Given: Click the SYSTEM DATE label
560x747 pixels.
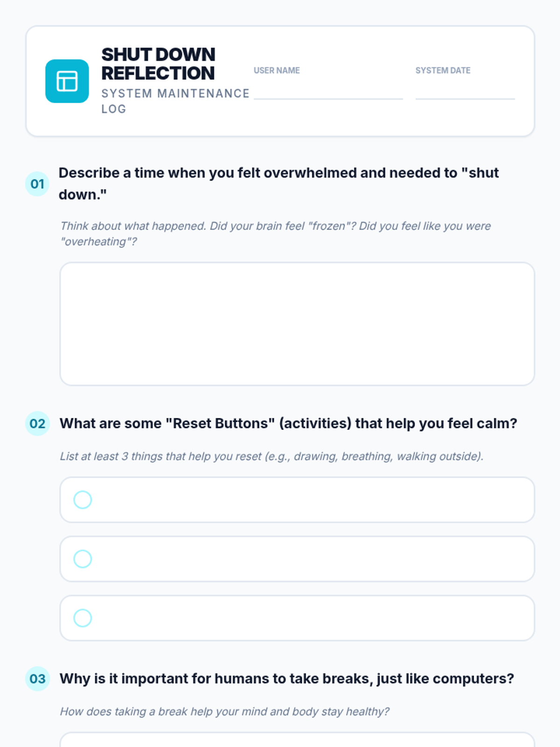Looking at the screenshot, I should point(443,70).
